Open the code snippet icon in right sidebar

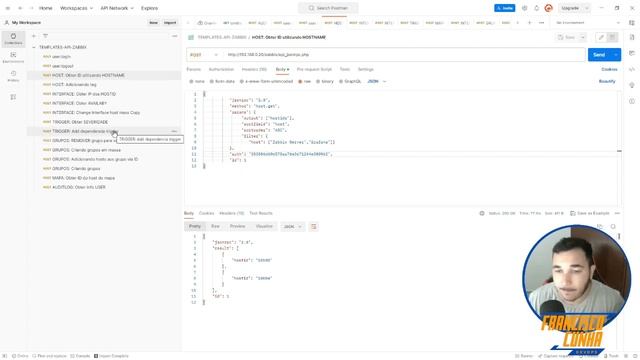[x=632, y=69]
